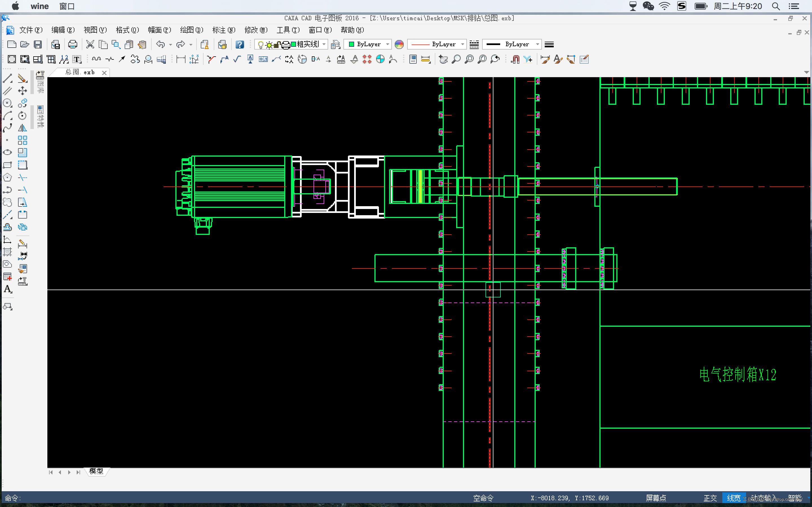
Task: Click the Undo arrow icon
Action: pyautogui.click(x=160, y=44)
